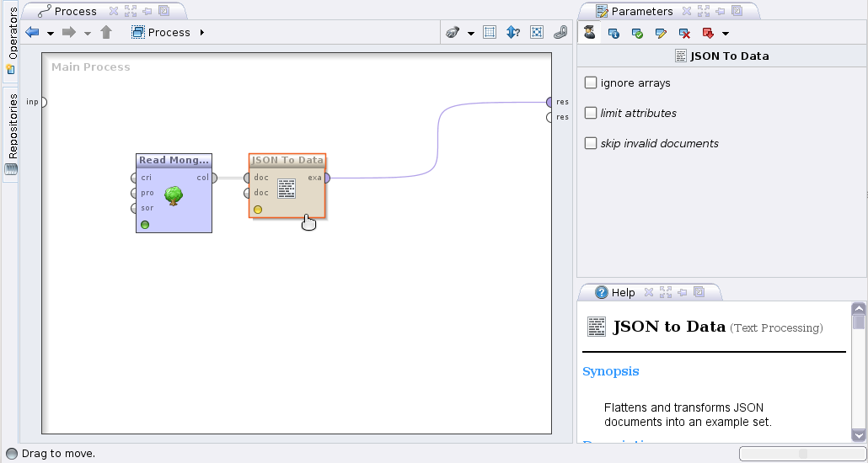Screen dimensions: 868x463
Task: Click the Help panel scroll down arrow
Action: pyautogui.click(x=858, y=435)
